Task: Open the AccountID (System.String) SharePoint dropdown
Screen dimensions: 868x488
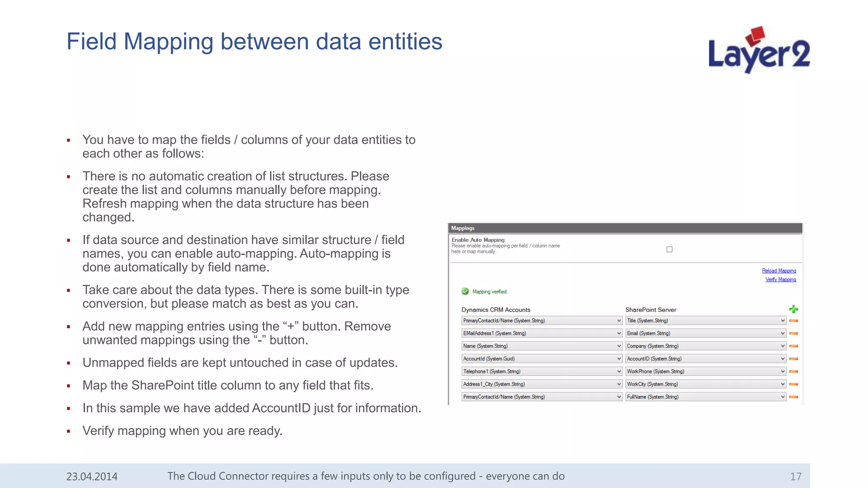Action: (x=706, y=359)
